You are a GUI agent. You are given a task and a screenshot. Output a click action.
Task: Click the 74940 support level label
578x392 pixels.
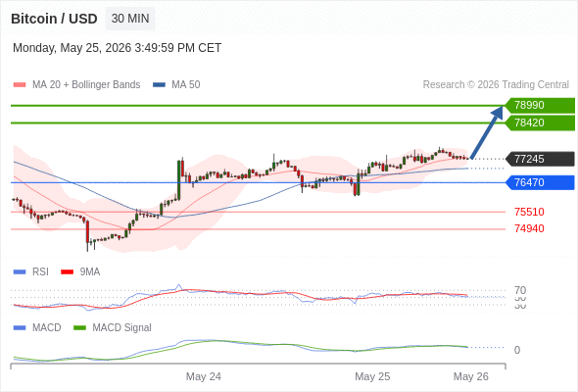pyautogui.click(x=529, y=228)
